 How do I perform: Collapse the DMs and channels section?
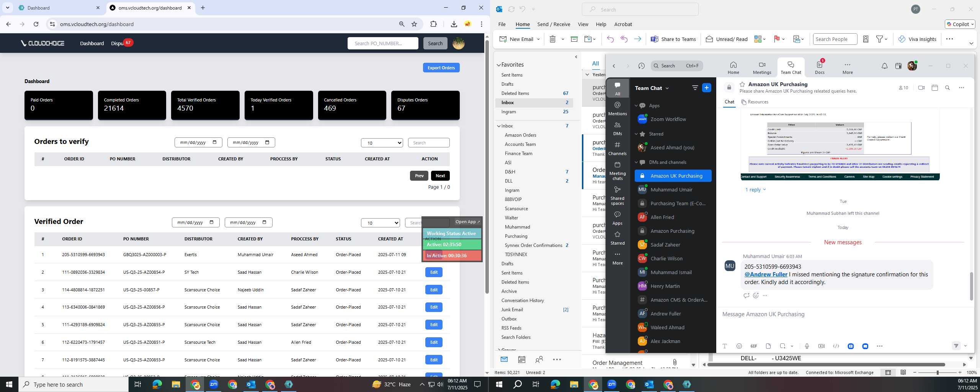click(636, 162)
